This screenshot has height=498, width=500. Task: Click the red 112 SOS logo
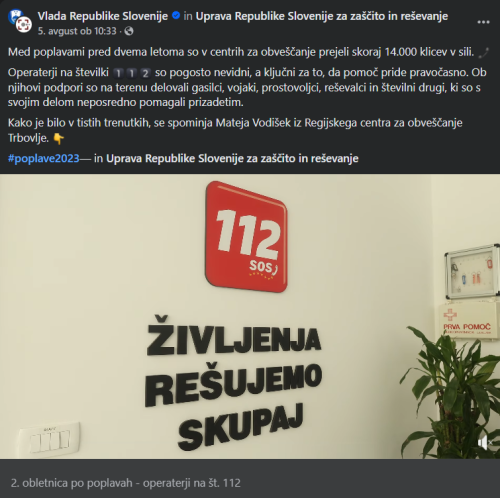246,237
